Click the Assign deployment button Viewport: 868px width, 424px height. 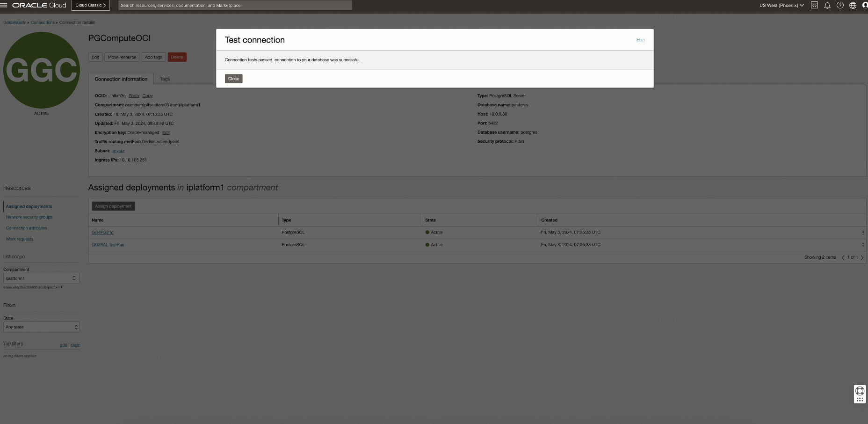pos(113,206)
